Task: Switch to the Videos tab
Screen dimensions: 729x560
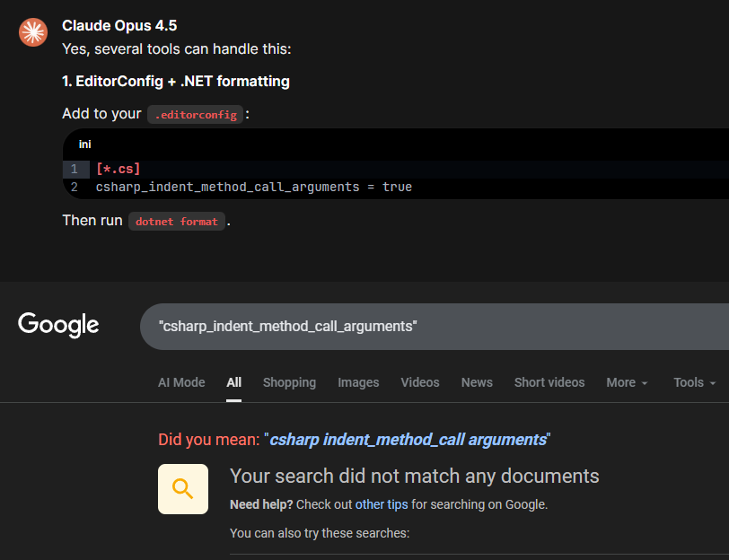Action: (x=420, y=382)
